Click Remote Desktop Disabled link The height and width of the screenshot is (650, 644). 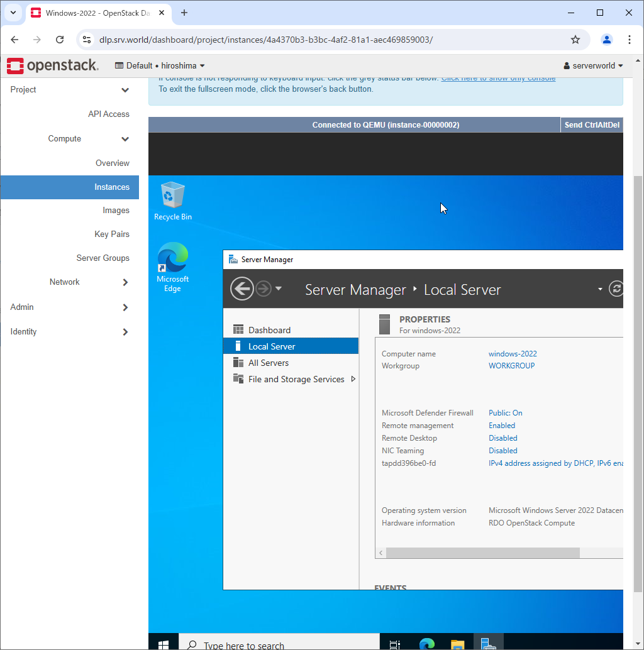coord(502,438)
